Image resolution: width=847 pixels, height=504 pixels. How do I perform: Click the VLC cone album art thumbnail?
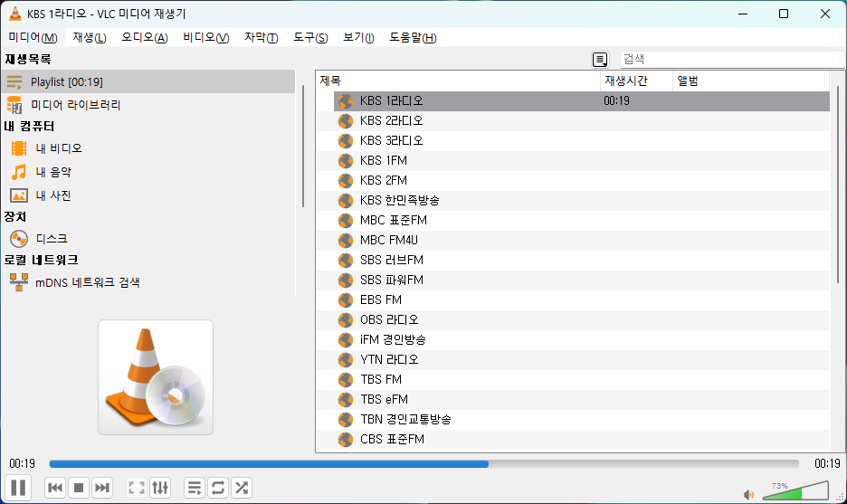click(x=156, y=377)
